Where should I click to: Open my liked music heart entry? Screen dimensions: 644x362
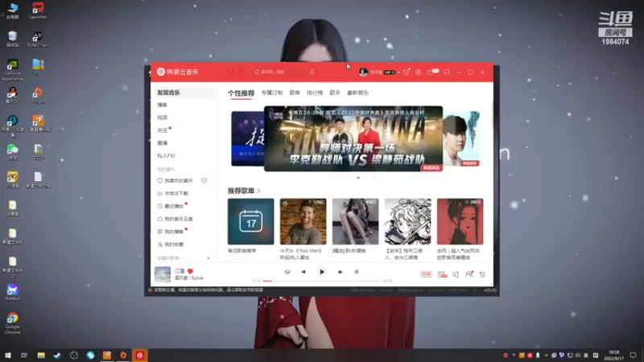click(175, 180)
